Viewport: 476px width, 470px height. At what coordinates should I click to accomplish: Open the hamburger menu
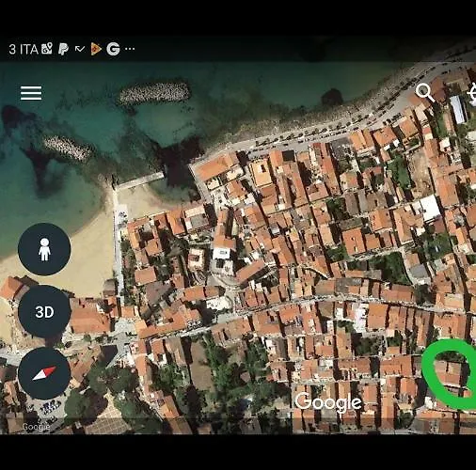[31, 93]
